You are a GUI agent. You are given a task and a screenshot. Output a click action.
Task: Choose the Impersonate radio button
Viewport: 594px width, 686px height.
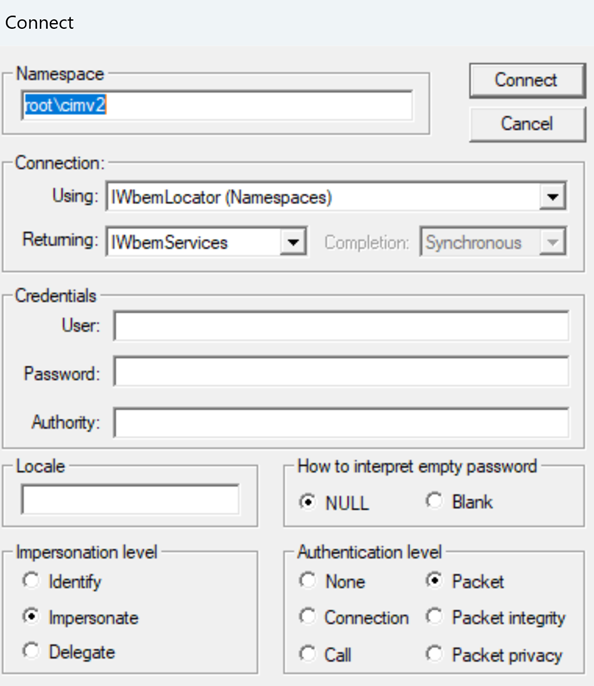tap(80, 617)
